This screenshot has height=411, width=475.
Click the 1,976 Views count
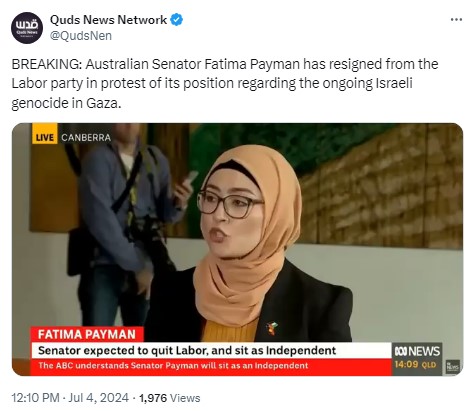pyautogui.click(x=170, y=398)
